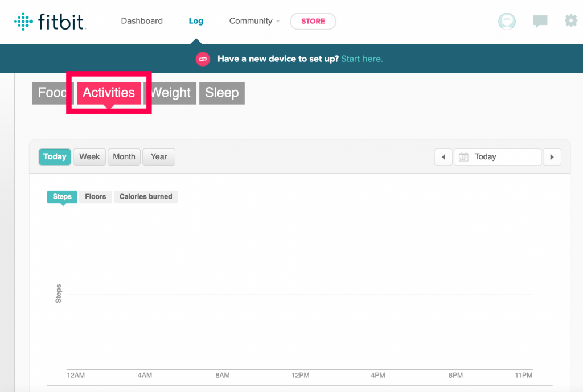Select the Calories burned chart view
Screen dimensions: 583x392
click(146, 196)
